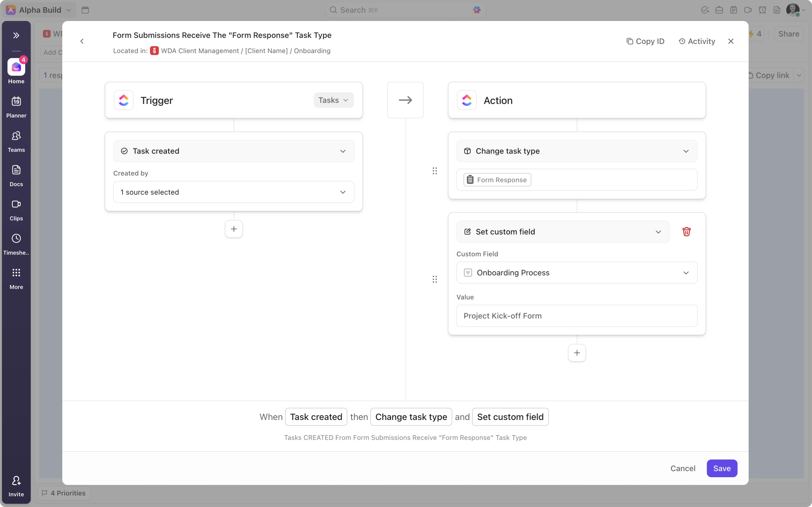
Task: Open the Onboarding Process custom field dropdown
Action: 576,273
